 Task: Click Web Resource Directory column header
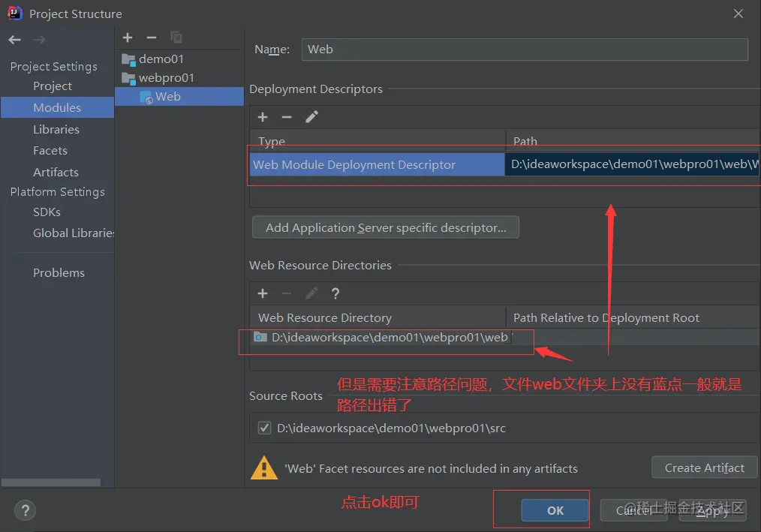click(x=325, y=318)
